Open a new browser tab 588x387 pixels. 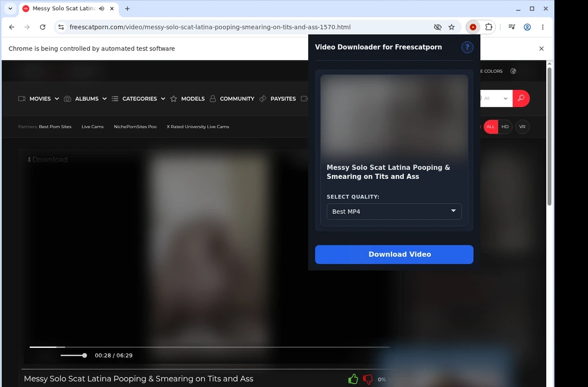127,8
